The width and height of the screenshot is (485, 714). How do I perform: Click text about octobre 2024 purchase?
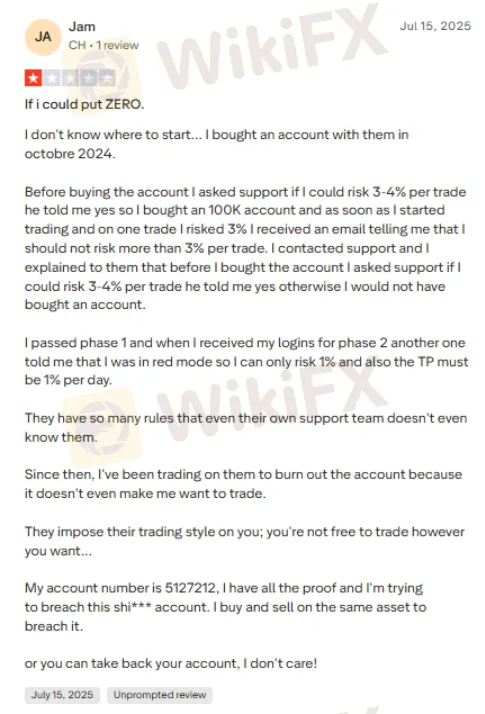(x=217, y=144)
